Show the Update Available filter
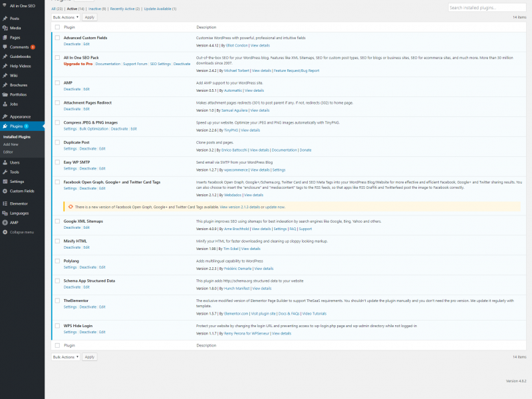The width and height of the screenshot is (532, 399). tap(158, 9)
